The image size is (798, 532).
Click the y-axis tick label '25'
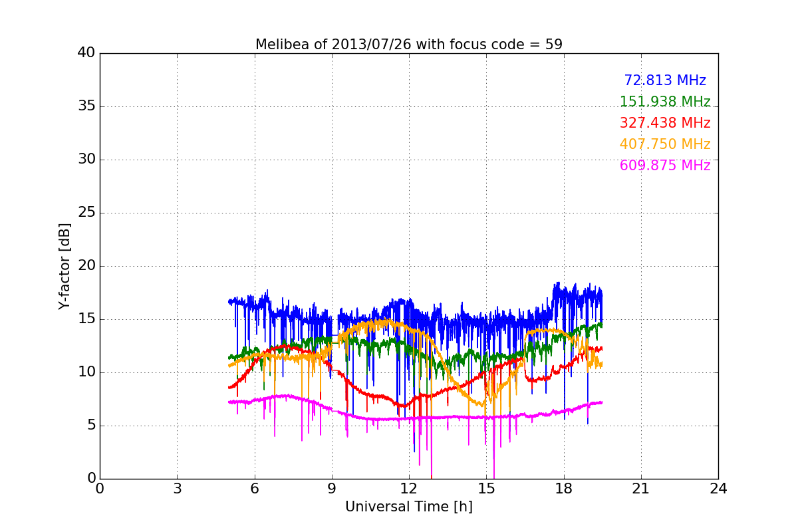(x=86, y=213)
